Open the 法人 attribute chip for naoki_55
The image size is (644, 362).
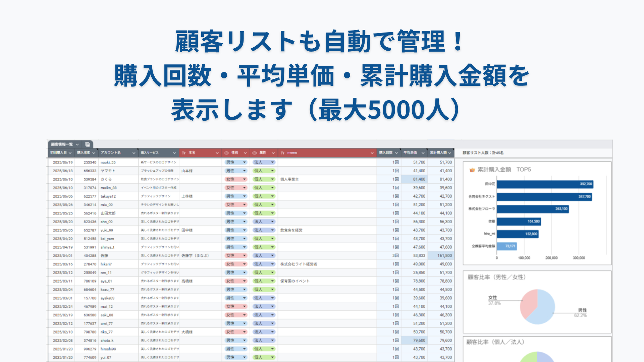tap(264, 162)
